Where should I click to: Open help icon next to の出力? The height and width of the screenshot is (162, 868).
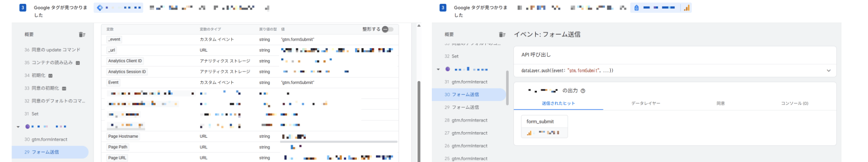coord(583,91)
